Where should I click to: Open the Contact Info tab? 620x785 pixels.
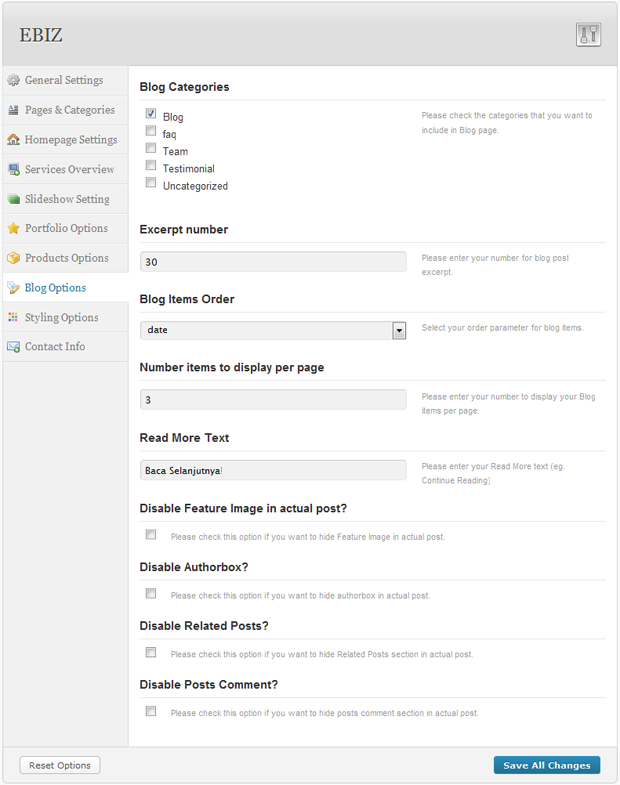tap(55, 346)
